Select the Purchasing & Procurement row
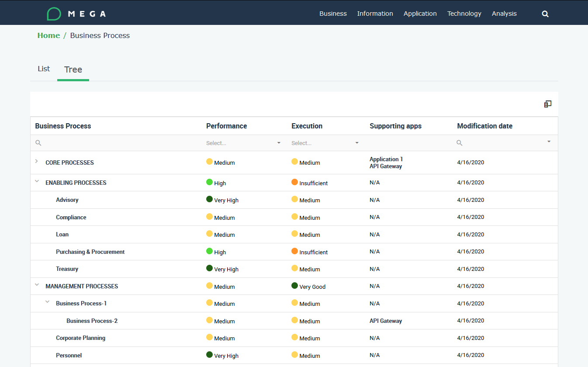 tap(90, 252)
